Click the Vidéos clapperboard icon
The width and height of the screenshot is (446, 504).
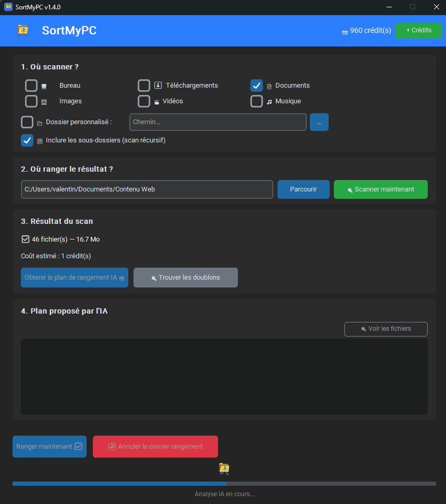[x=157, y=102]
